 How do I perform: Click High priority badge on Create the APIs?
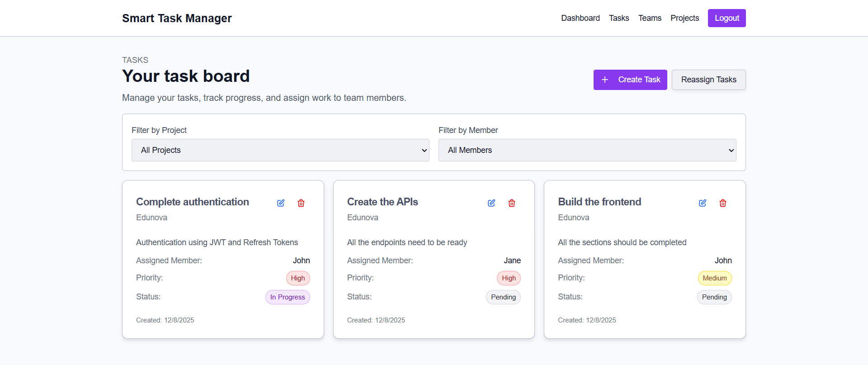click(509, 278)
